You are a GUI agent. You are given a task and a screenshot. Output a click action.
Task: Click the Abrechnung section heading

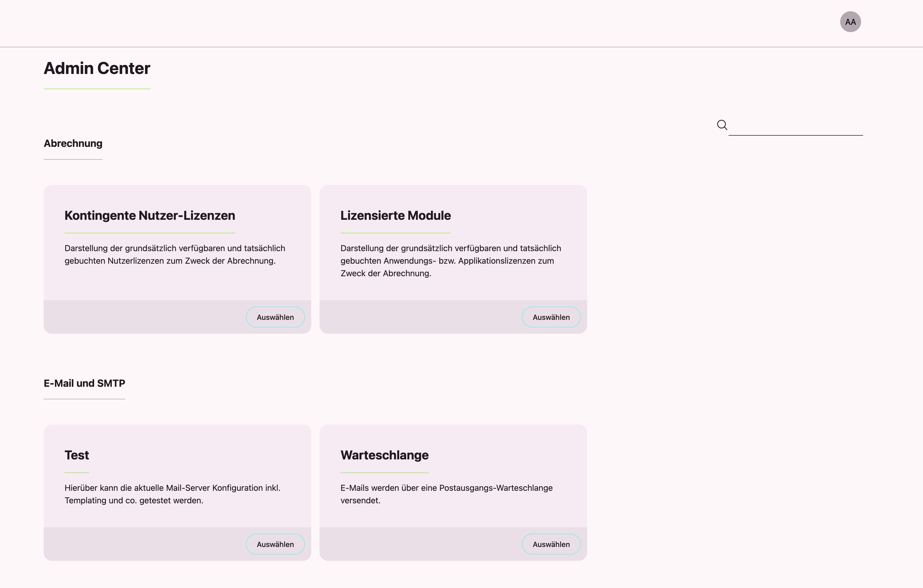pos(73,143)
